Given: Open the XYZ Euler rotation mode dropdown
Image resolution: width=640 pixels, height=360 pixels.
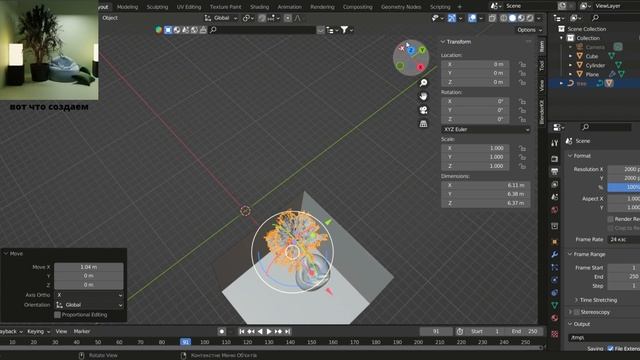Looking at the screenshot, I should [485, 129].
